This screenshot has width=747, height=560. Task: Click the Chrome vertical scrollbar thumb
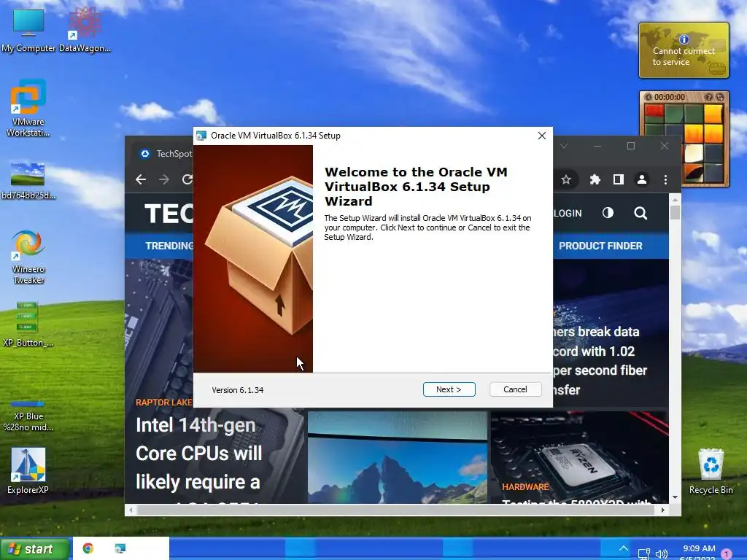(x=675, y=212)
